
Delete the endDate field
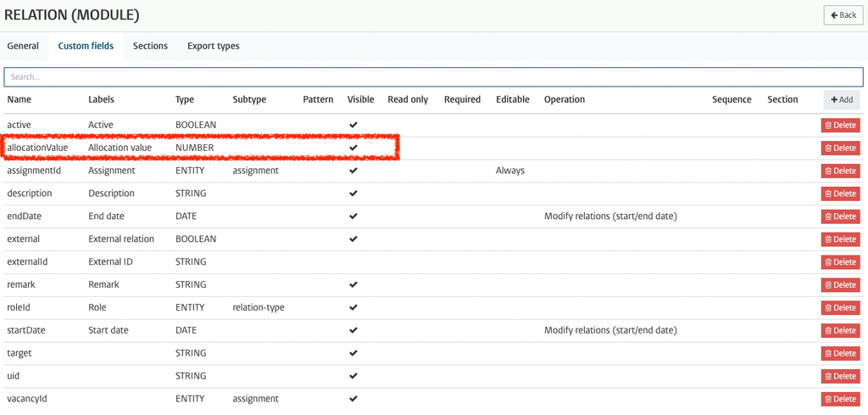tap(840, 216)
